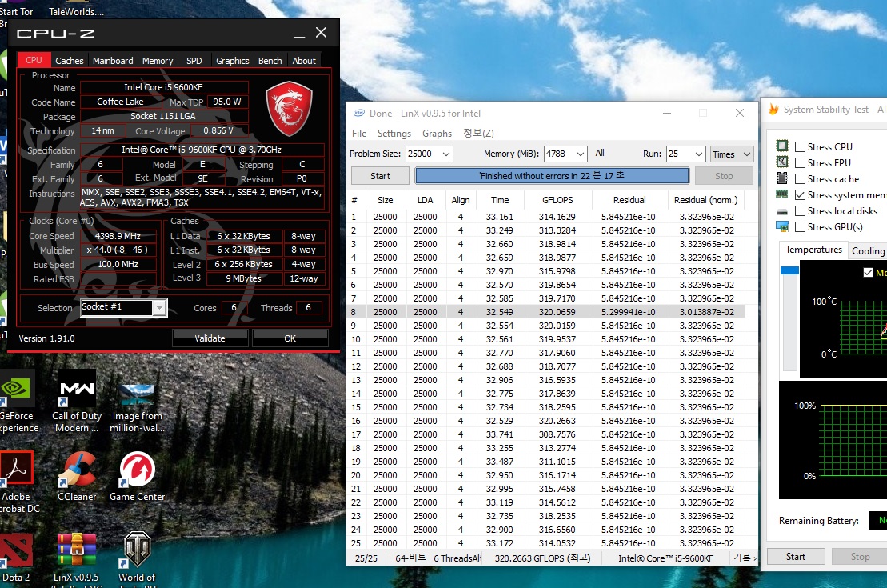Screen dimensions: 887x588
Task: Click the flame icon in System Stability Test title
Action: point(773,110)
